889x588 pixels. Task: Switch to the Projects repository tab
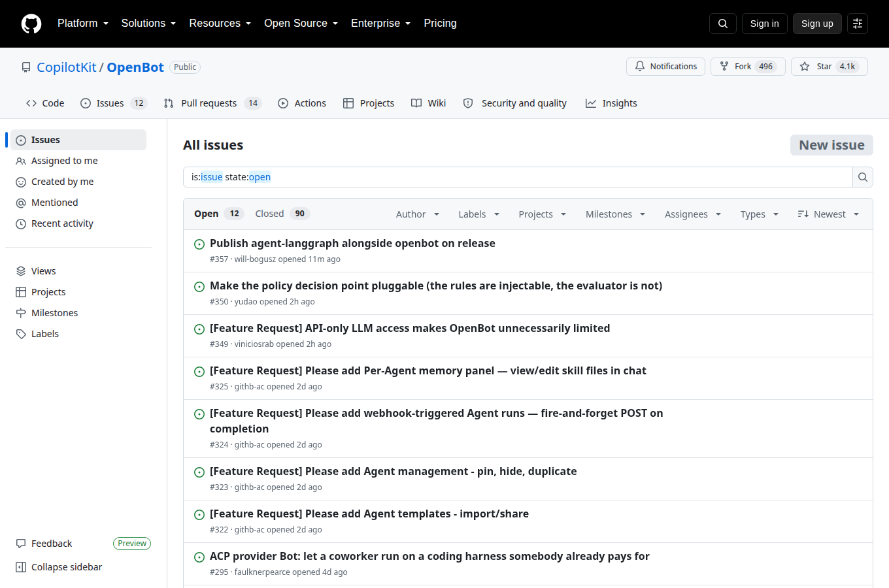tap(369, 103)
